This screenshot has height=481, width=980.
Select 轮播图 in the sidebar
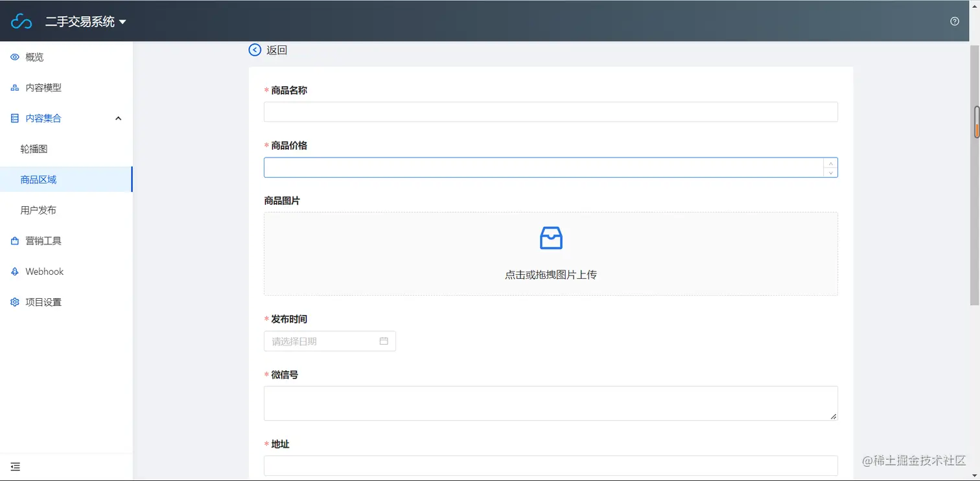(66, 149)
